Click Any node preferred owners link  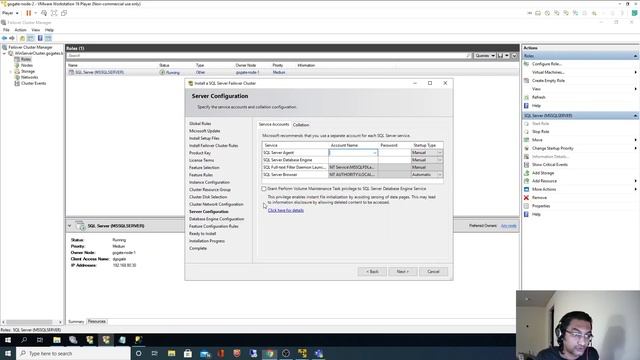pos(509,226)
